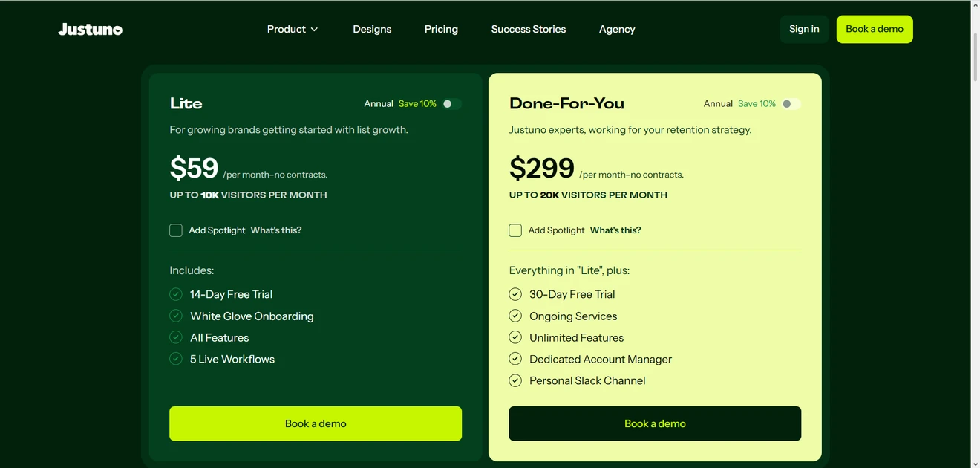The width and height of the screenshot is (980, 468).
Task: Click the Lite plan title
Action: pos(186,103)
